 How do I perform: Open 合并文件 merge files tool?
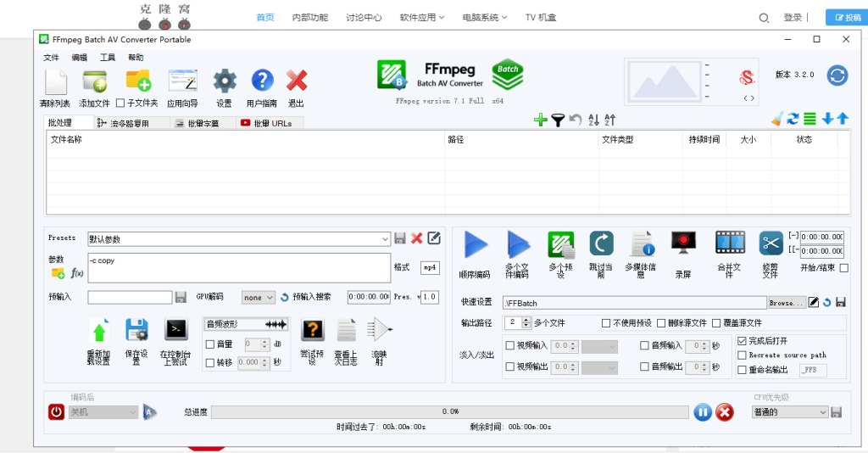coord(730,243)
